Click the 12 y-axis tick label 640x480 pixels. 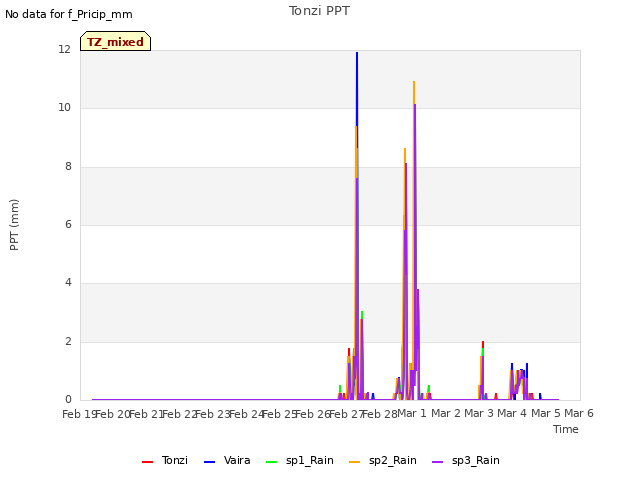pyautogui.click(x=64, y=50)
